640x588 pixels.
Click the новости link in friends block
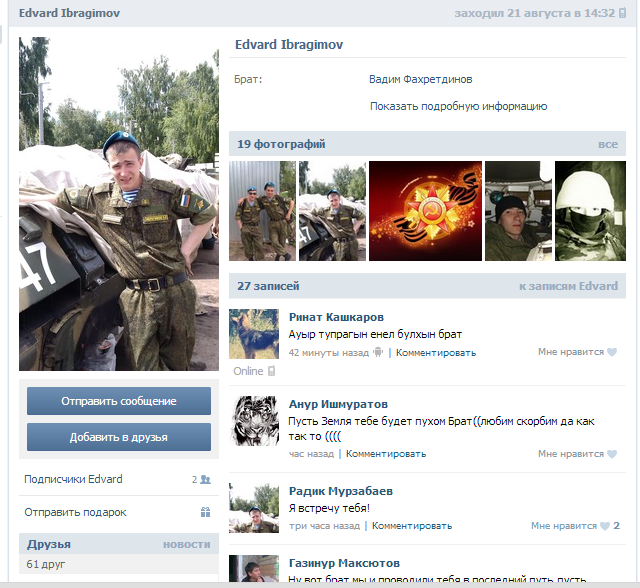coord(187,545)
